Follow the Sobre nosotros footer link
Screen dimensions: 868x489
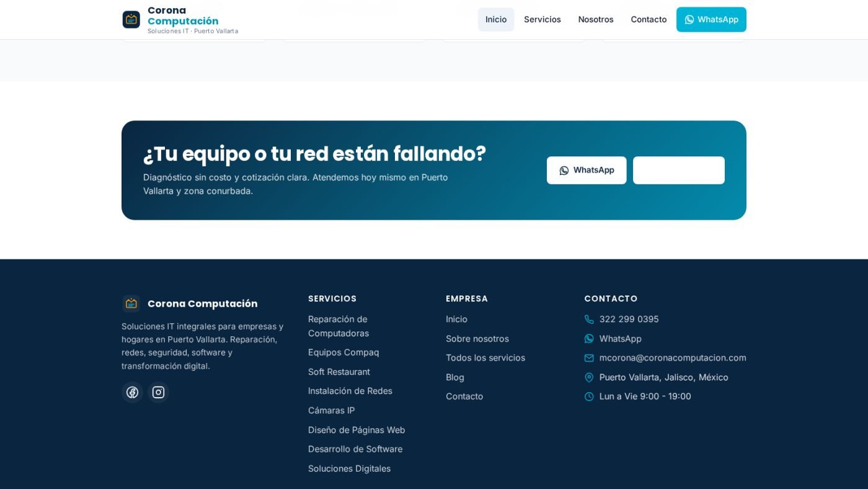pos(477,339)
